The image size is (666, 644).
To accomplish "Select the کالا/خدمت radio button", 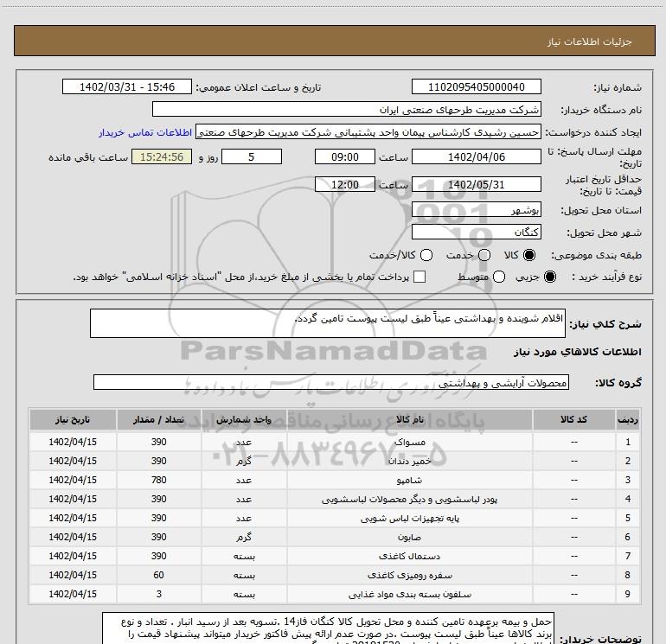I will (426, 255).
